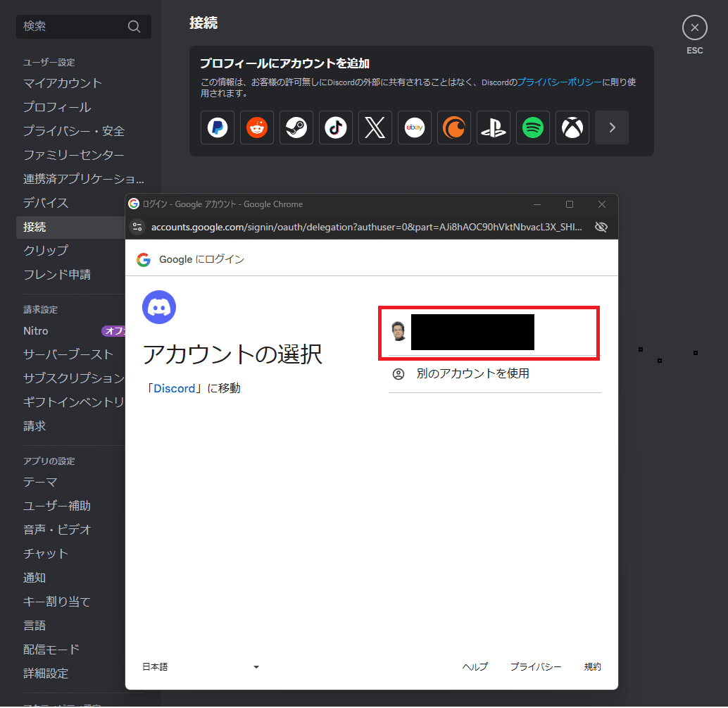Screen dimensions: 728x708
Task: Connect a PlayStation Network account
Action: 494,128
